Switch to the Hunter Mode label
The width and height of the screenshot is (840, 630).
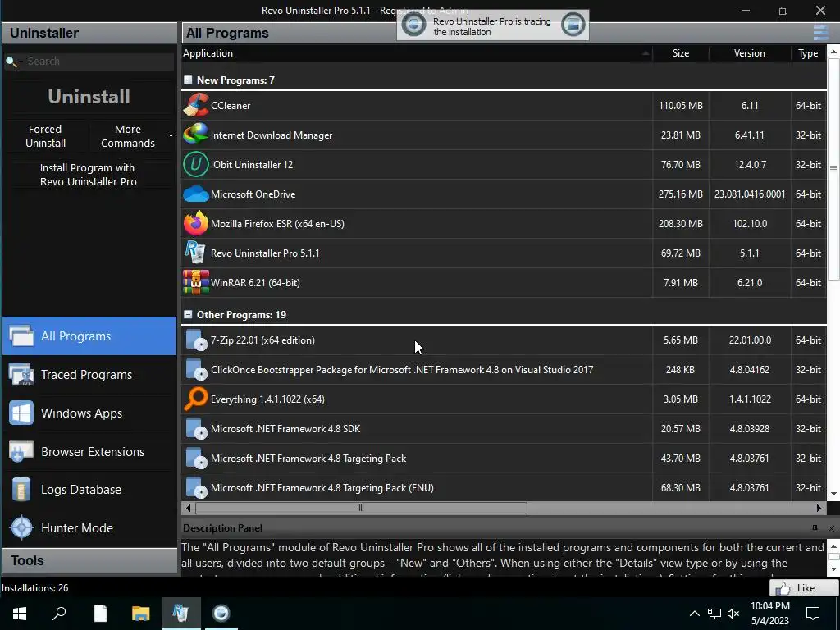[76, 527]
